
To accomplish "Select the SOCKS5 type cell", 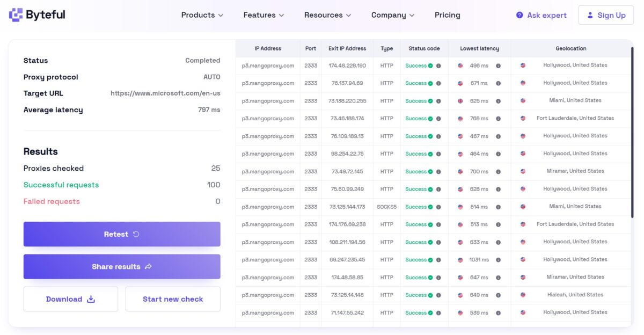I will coord(386,207).
